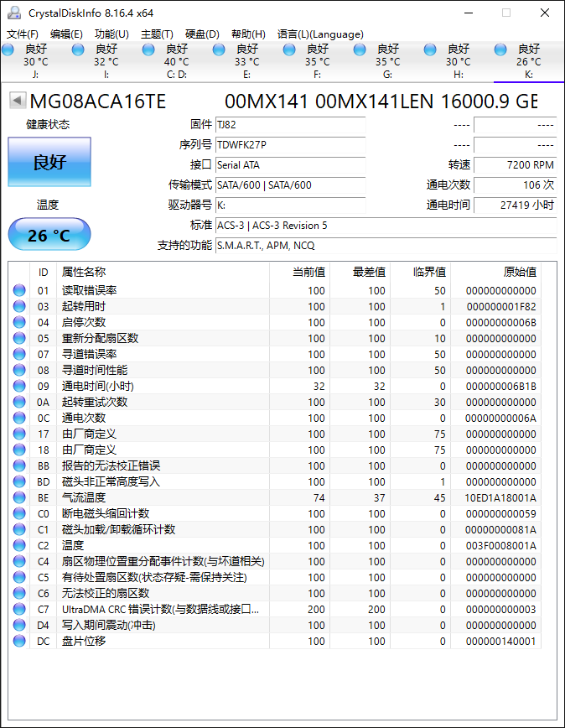Switch to the K: drive tab

tap(528, 61)
